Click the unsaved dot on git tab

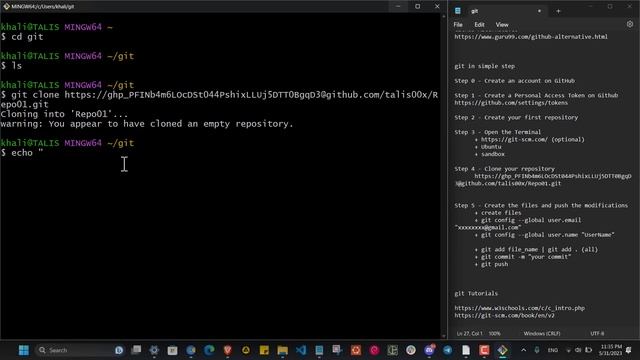(539, 11)
